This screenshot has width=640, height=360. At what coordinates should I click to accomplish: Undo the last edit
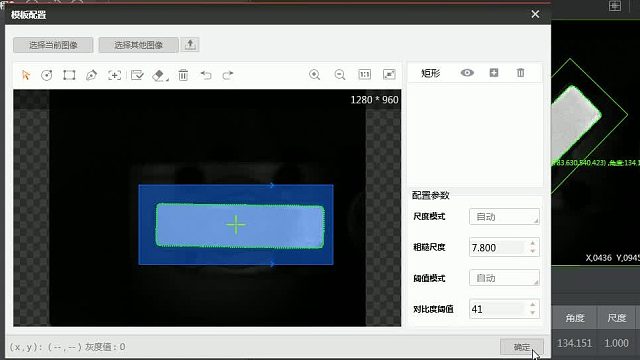tap(206, 75)
